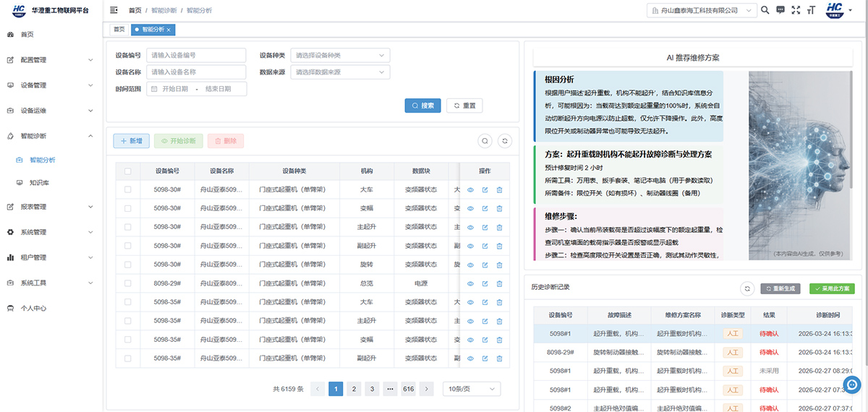Click the search toggle circle icon above table
Viewport: 868px width, 412px height.
point(485,141)
